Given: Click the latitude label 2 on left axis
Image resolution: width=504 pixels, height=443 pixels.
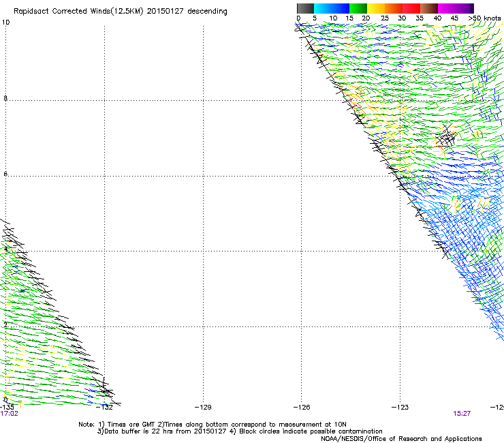Looking at the screenshot, I should [5, 325].
